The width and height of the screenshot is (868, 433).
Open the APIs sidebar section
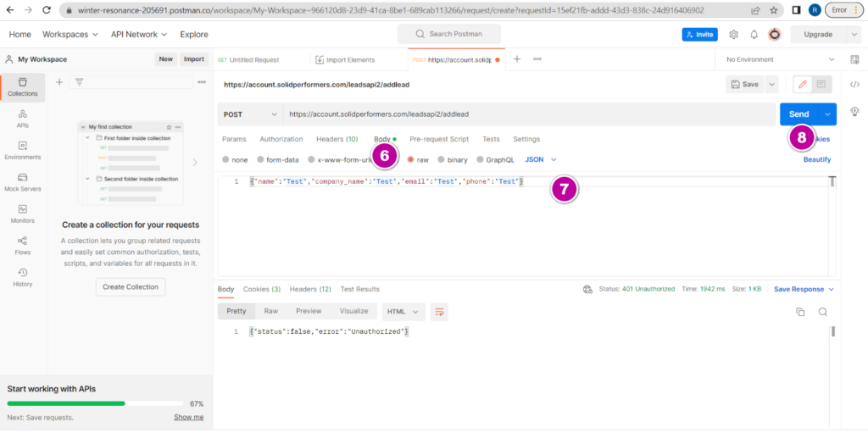[23, 119]
